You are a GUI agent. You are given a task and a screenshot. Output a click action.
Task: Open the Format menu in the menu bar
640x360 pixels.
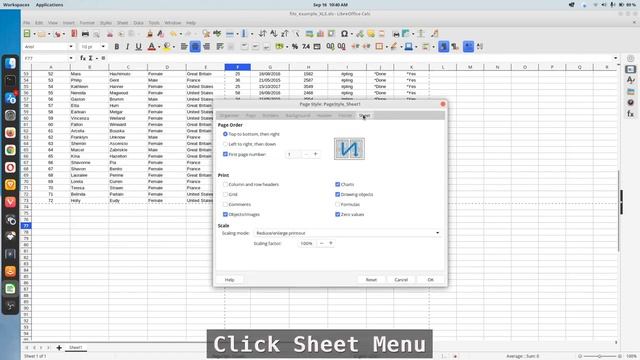[87, 23]
